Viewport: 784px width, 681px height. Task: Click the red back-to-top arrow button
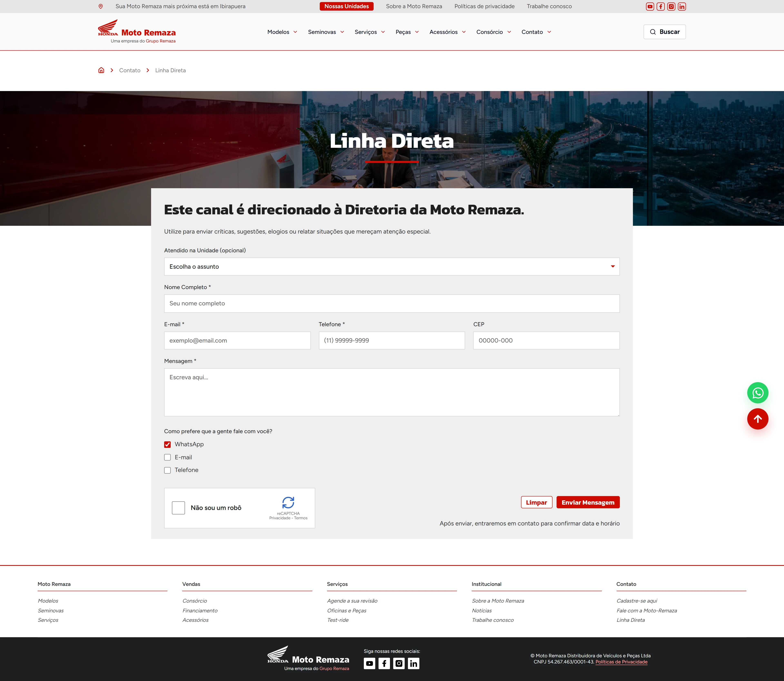tap(757, 419)
